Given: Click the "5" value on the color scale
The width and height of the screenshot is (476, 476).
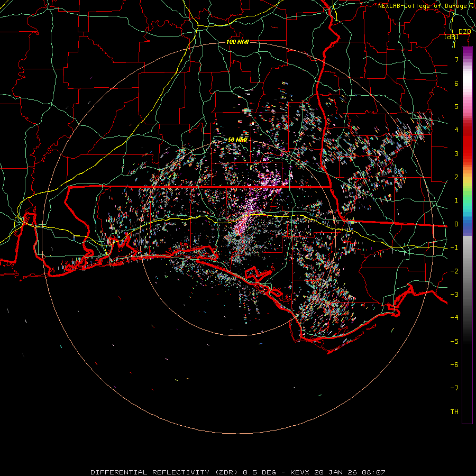Looking at the screenshot, I should pyautogui.click(x=456, y=106).
